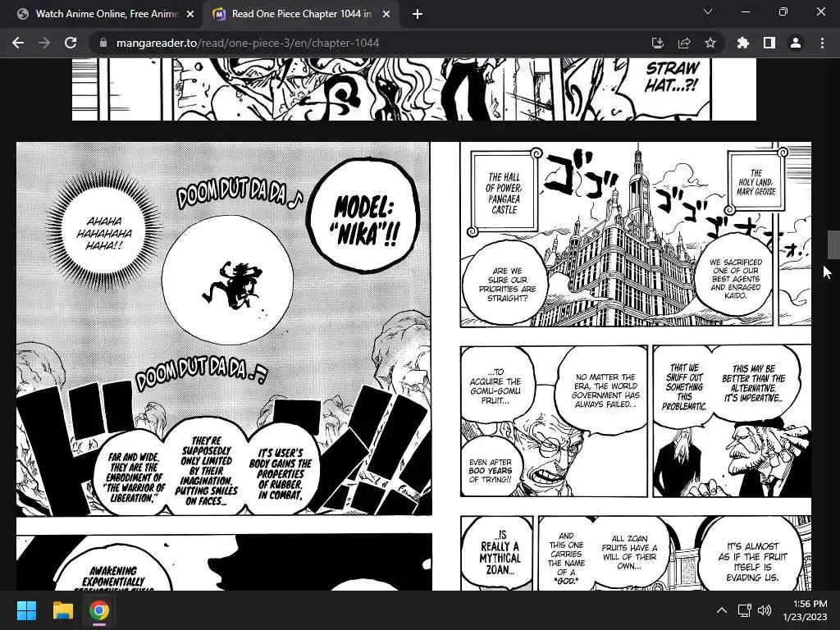The width and height of the screenshot is (840, 630).
Task: Close the One Piece Chapter tab
Action: tap(386, 15)
